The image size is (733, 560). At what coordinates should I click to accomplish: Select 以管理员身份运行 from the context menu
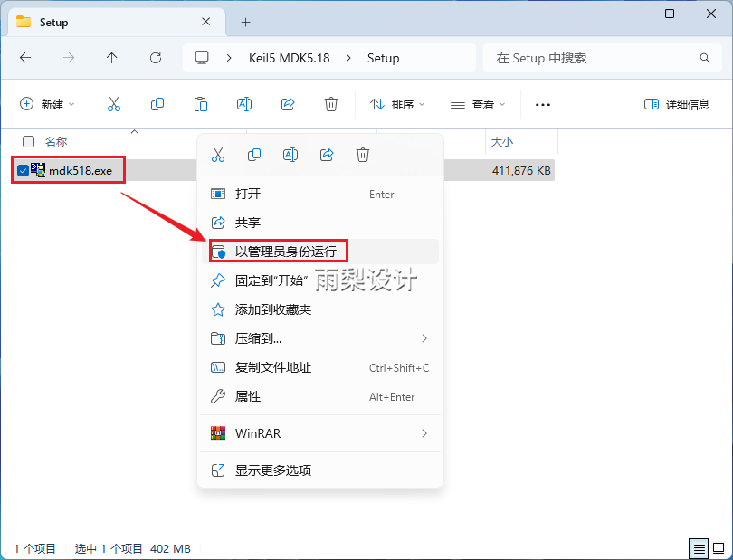coord(281,251)
